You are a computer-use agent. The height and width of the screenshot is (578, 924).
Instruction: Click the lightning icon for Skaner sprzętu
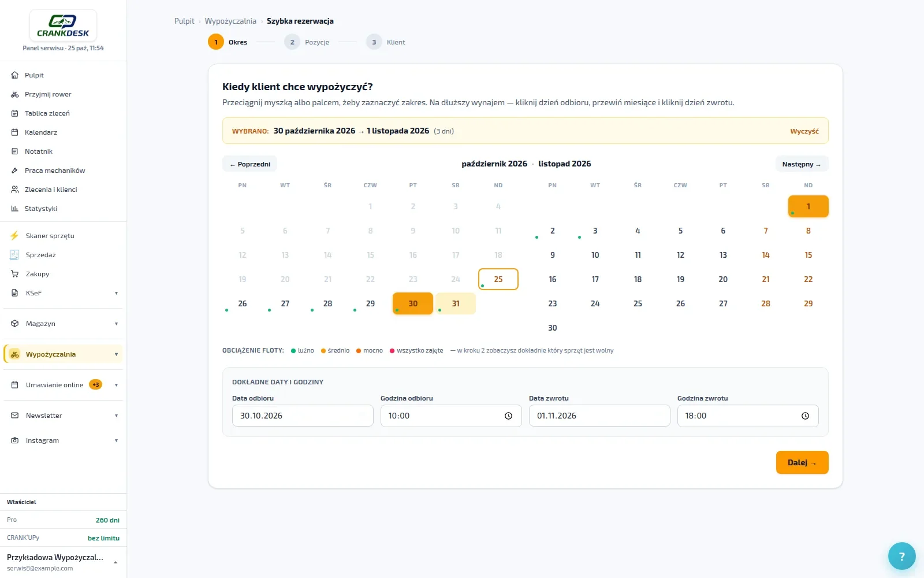pos(15,236)
